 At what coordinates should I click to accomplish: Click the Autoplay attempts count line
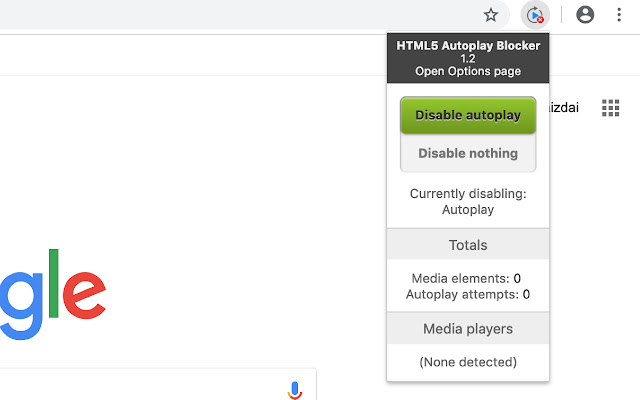click(x=468, y=294)
